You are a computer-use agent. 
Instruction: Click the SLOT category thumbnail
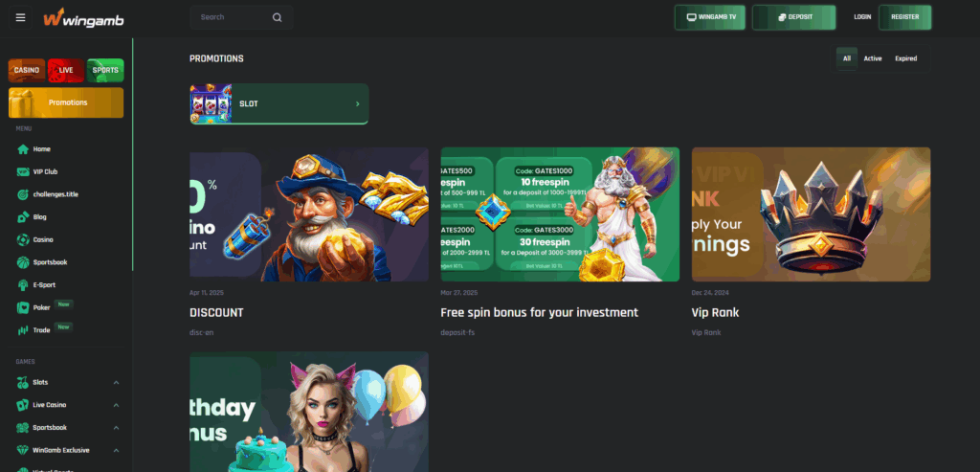pyautogui.click(x=211, y=103)
